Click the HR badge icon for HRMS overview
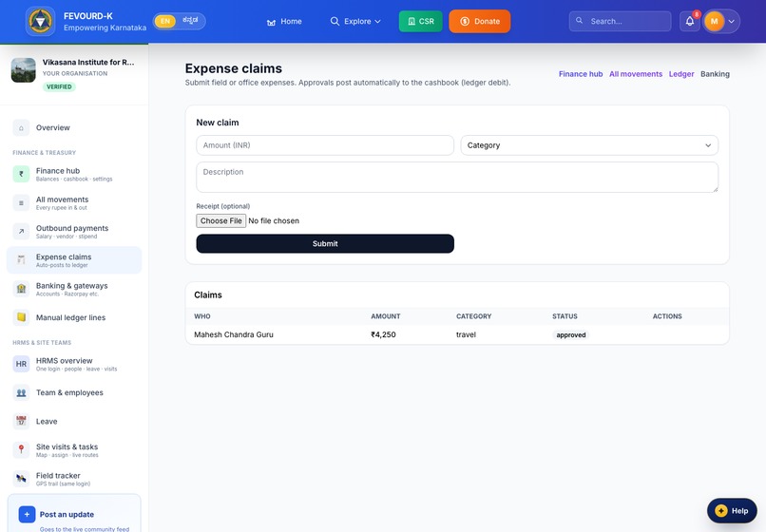This screenshot has width=766, height=532. click(21, 364)
